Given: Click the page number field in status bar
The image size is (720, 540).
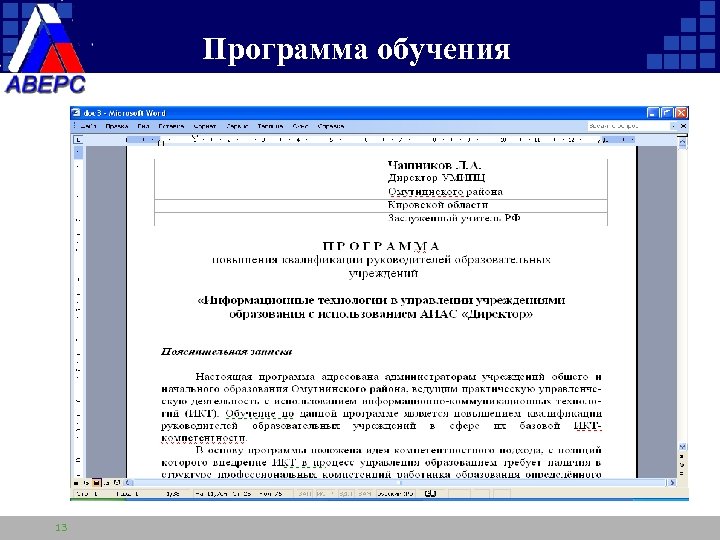Looking at the screenshot, I should (x=87, y=494).
